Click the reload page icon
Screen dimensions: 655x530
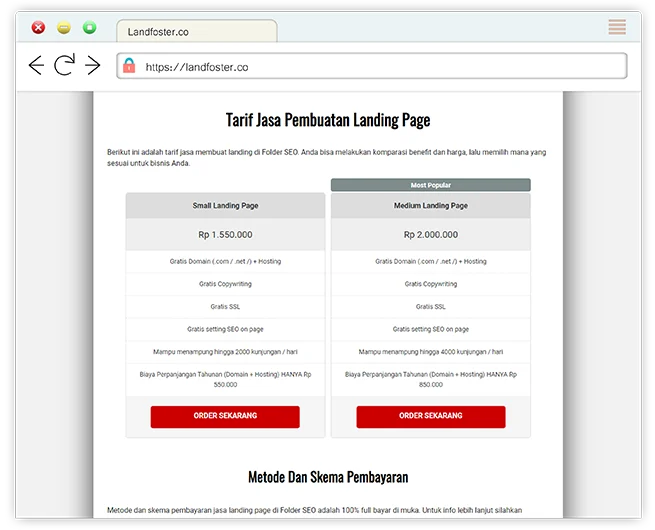tap(64, 66)
